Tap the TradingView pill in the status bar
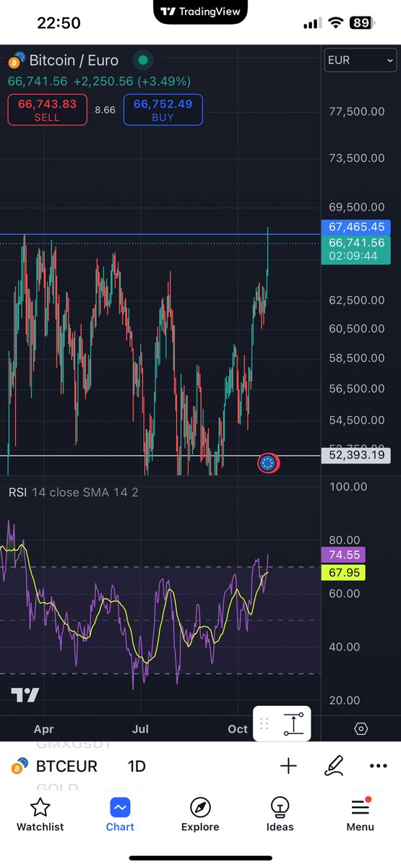Viewport: 401px width, 868px height. click(x=201, y=12)
